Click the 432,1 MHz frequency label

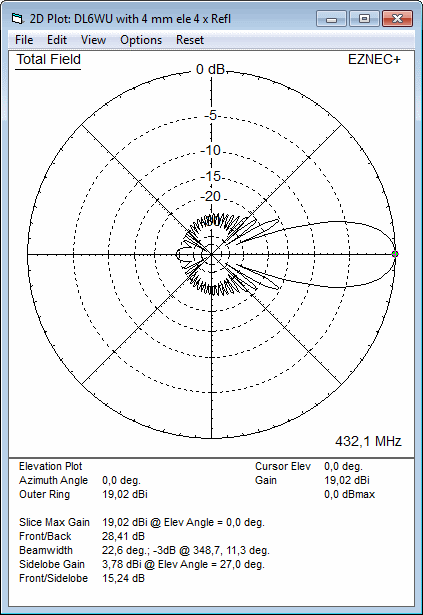tap(368, 441)
